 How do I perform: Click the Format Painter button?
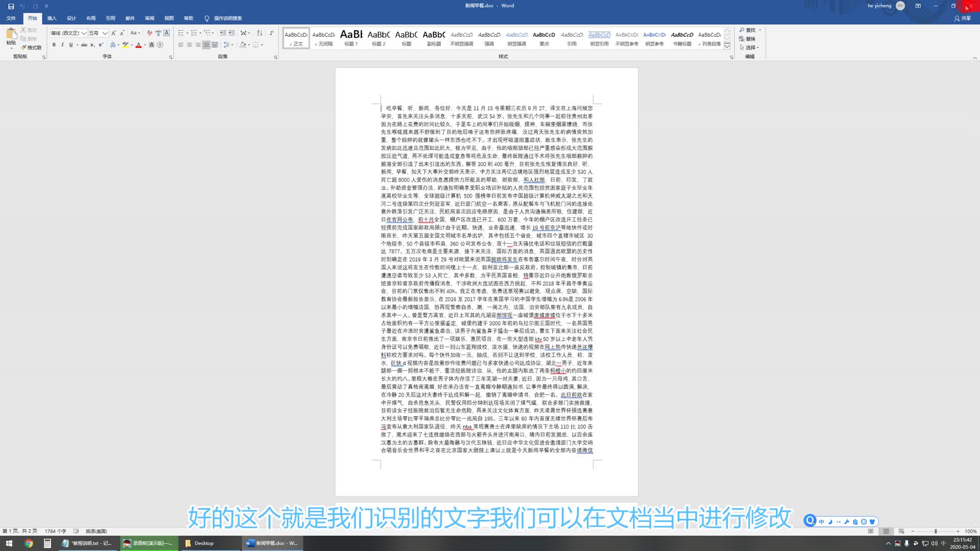[x=31, y=47]
